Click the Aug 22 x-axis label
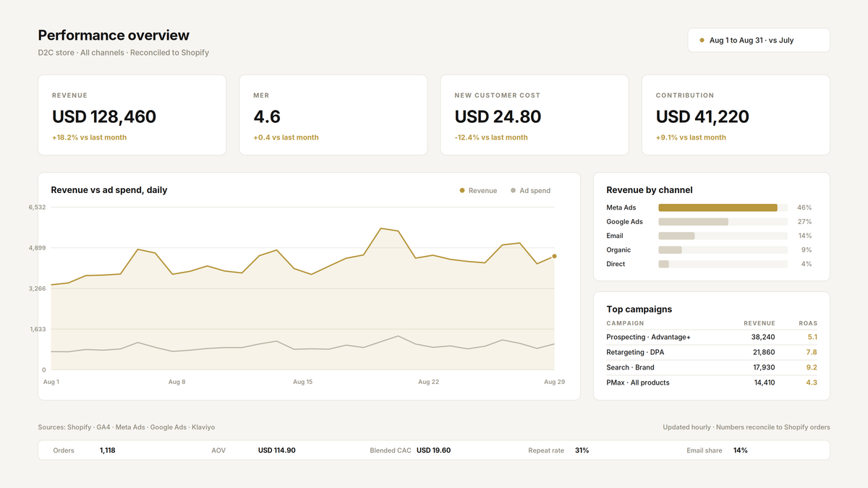Image resolution: width=868 pixels, height=488 pixels. [429, 382]
